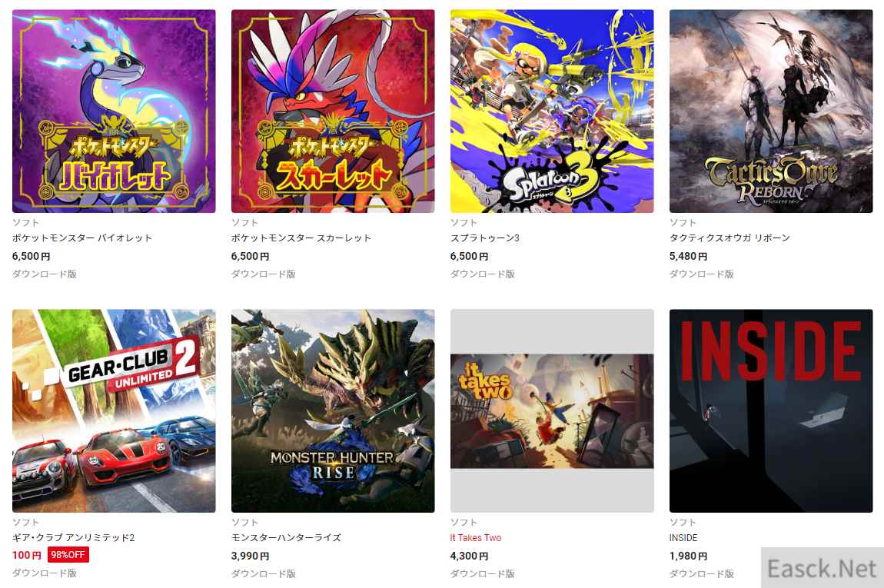Click the 3,990円 price under Monster Hunter Rise

click(251, 556)
